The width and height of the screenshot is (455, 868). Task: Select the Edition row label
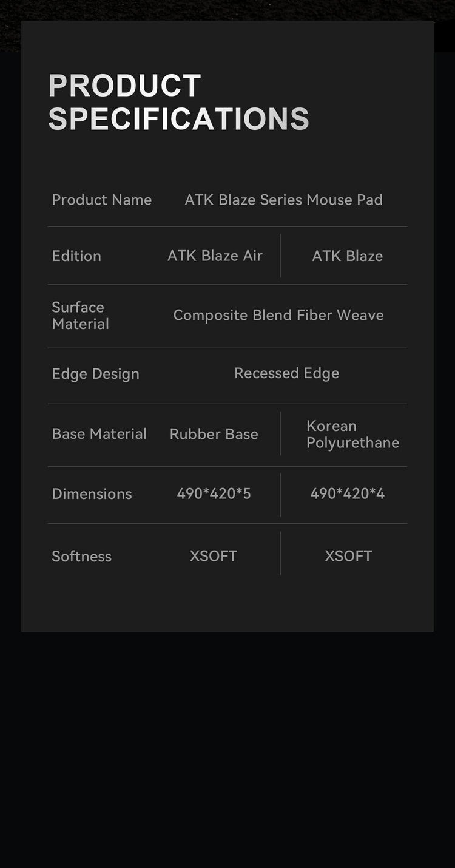[76, 256]
